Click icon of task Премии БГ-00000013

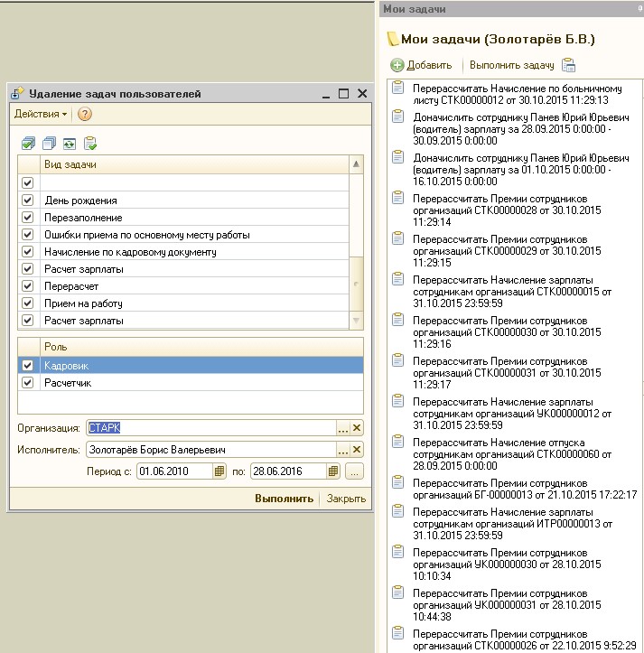tap(398, 482)
